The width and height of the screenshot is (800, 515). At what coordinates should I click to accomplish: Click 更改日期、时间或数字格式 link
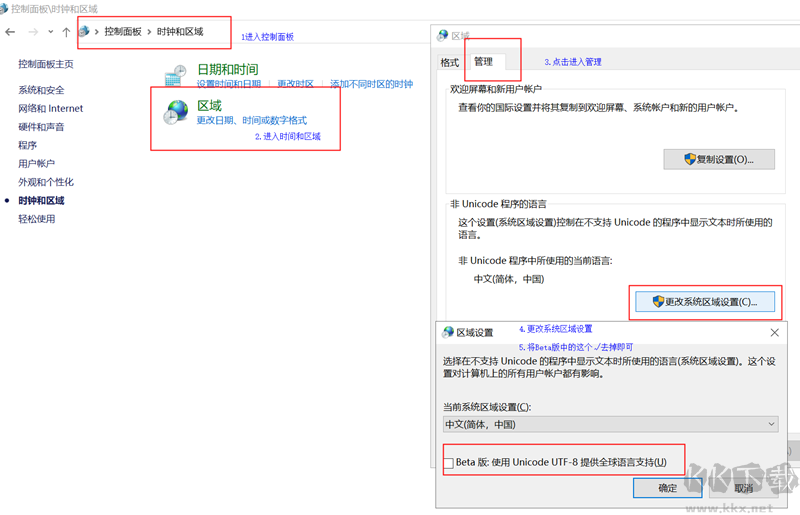tap(252, 120)
